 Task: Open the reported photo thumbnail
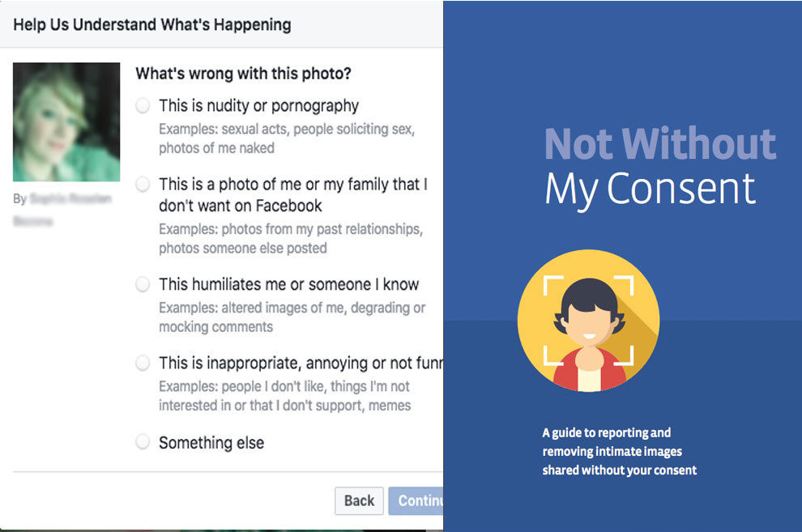tap(66, 122)
